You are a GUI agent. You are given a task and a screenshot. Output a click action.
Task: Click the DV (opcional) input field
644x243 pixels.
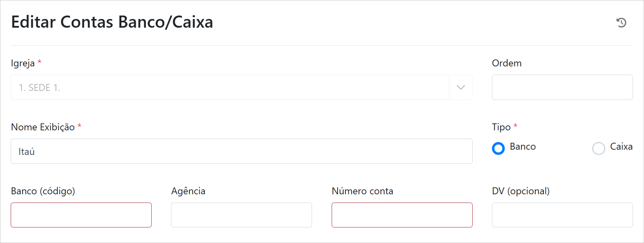pos(562,215)
